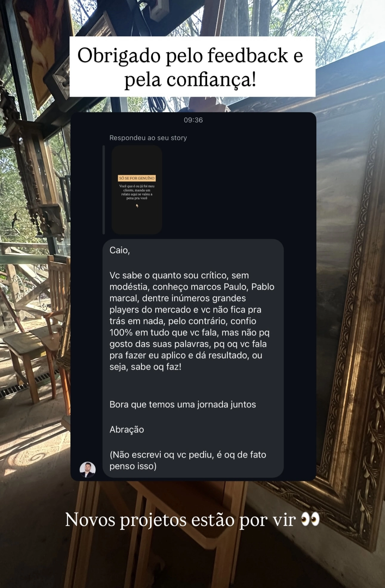Tap the 09:36 timestamp
Image resolution: width=385 pixels, height=588 pixels.
point(193,120)
